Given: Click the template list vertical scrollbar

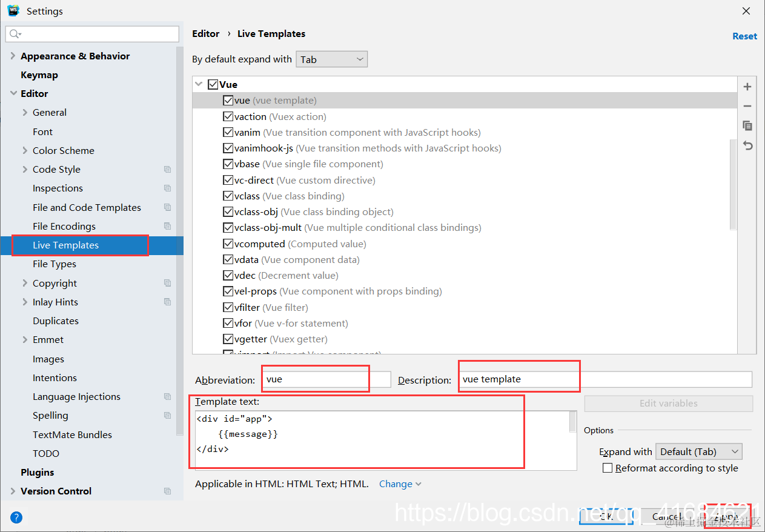Looking at the screenshot, I should click(733, 184).
